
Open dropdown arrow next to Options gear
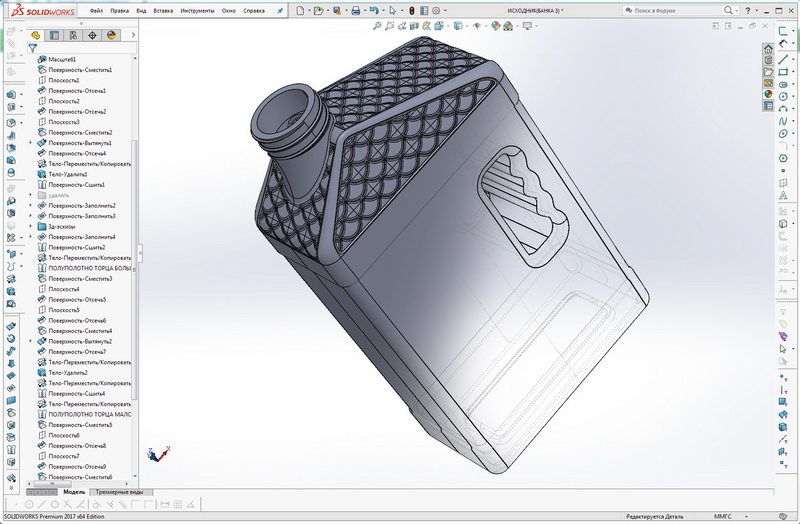pyautogui.click(x=445, y=10)
